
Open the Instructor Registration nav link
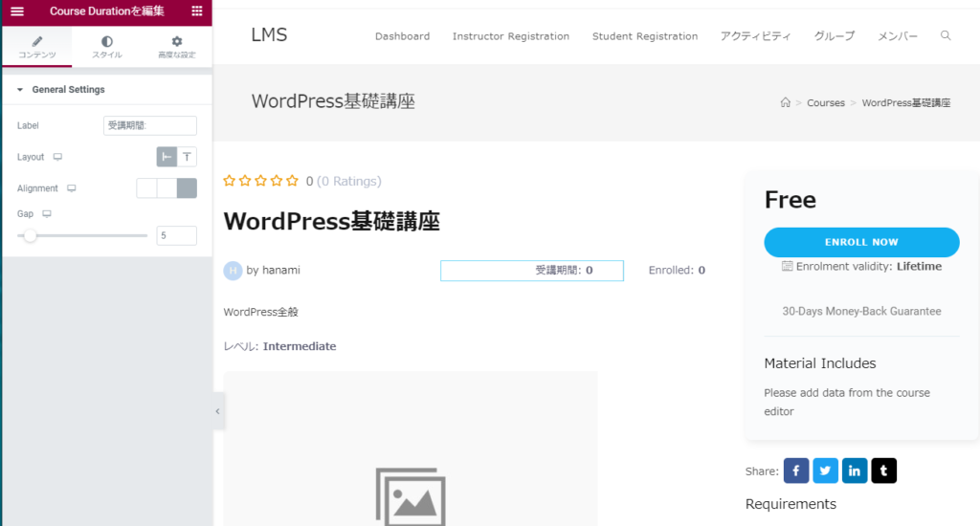pyautogui.click(x=510, y=36)
